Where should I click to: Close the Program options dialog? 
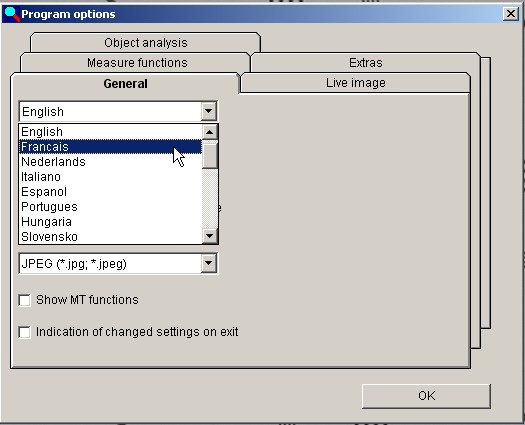pos(511,14)
